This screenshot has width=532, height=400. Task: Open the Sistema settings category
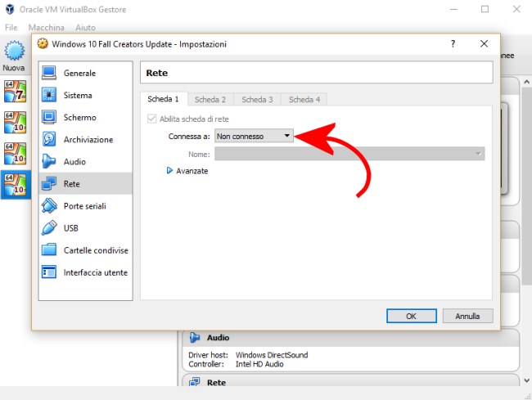(x=85, y=95)
